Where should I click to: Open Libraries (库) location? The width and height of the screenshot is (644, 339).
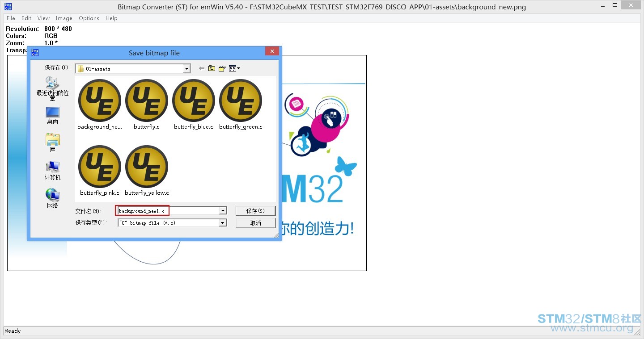point(52,143)
